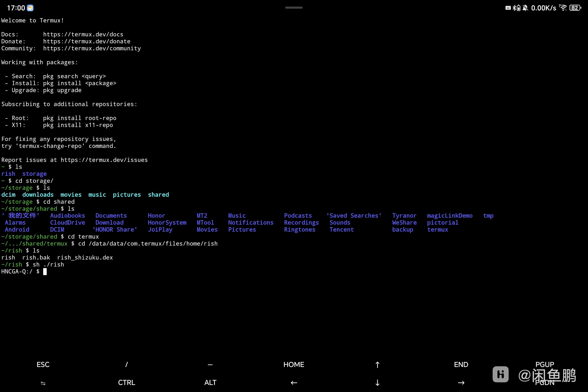Tap 'WeShare' folder name

coord(404,222)
